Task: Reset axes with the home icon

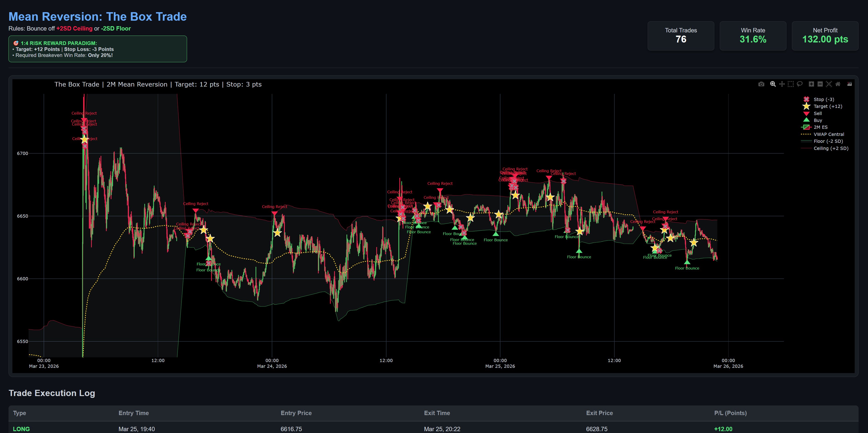Action: click(x=838, y=84)
